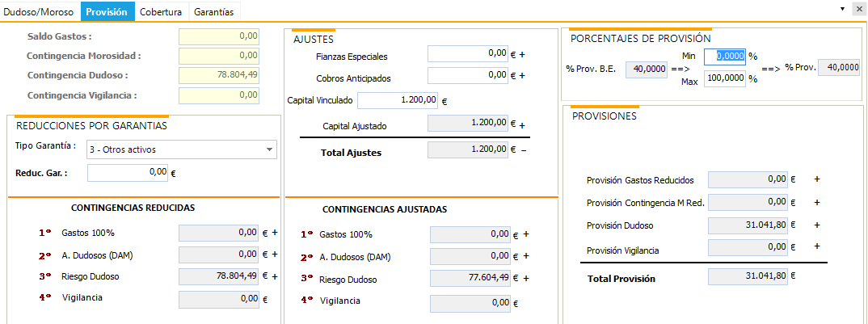
Task: Click the Total Ajustes result field
Action: [x=468, y=150]
